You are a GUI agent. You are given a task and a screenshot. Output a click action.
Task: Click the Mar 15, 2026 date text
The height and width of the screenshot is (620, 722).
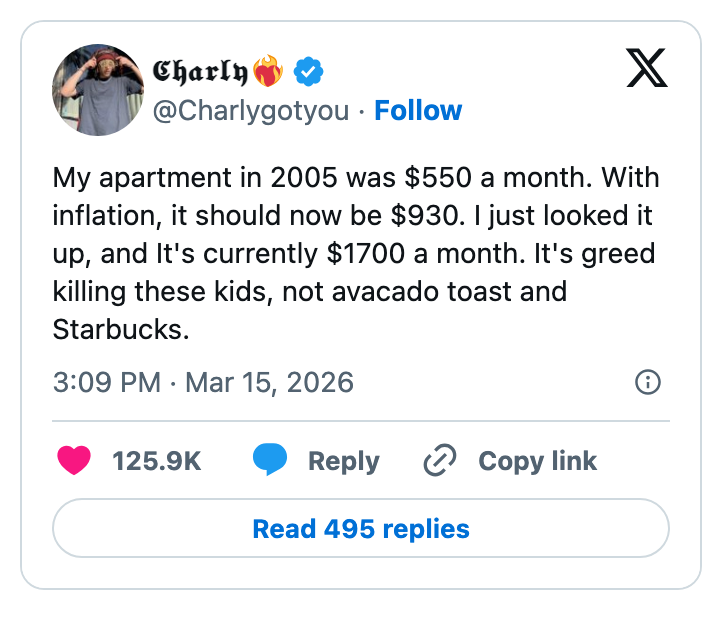click(x=269, y=383)
